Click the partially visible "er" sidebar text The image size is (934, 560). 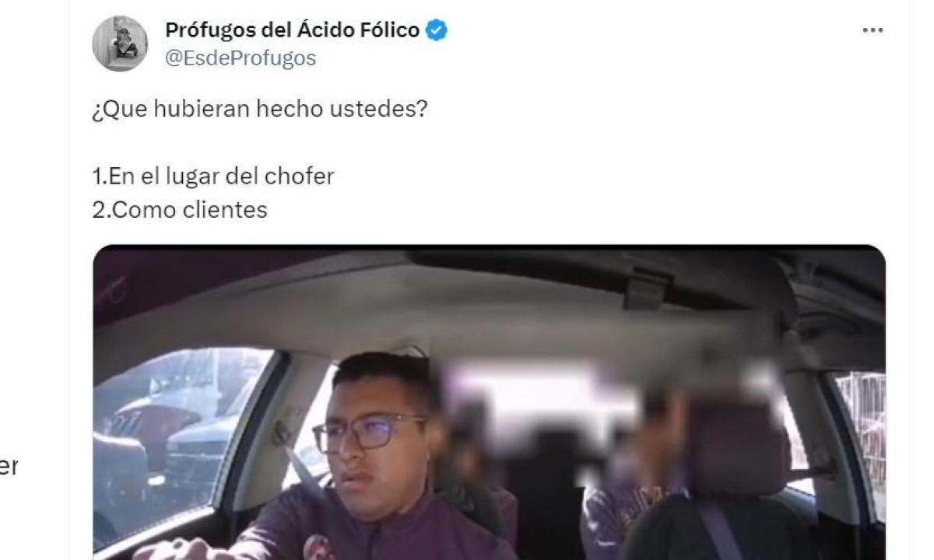8,467
